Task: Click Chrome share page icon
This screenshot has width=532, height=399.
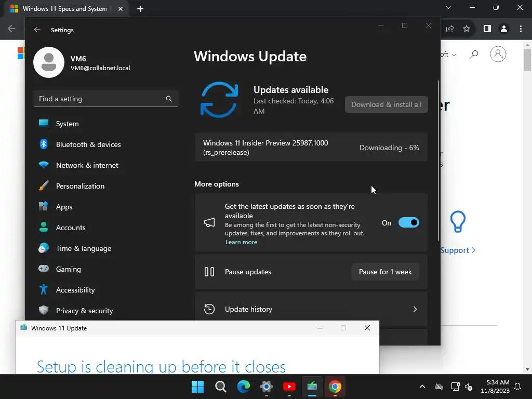Action: [450, 29]
